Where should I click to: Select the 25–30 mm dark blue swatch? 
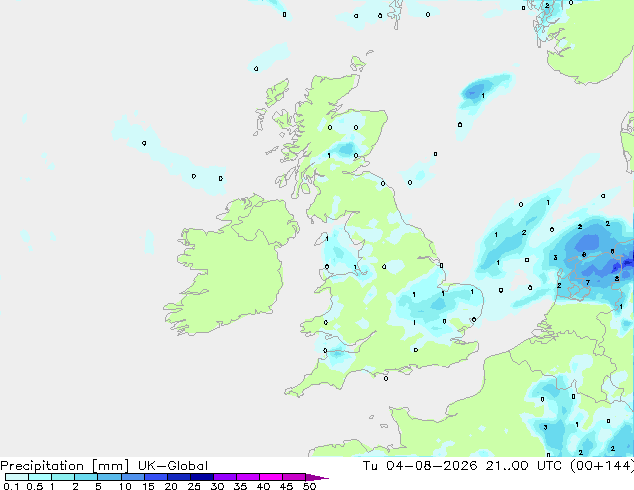(x=202, y=477)
